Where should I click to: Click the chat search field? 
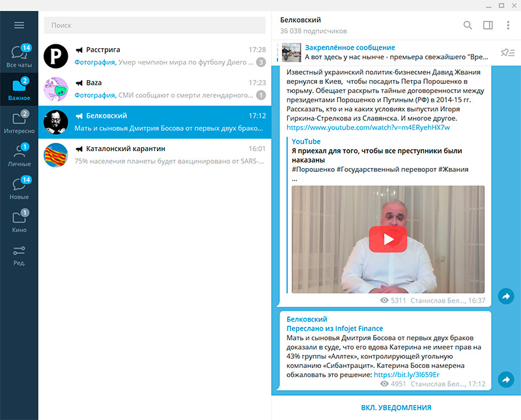coord(154,25)
